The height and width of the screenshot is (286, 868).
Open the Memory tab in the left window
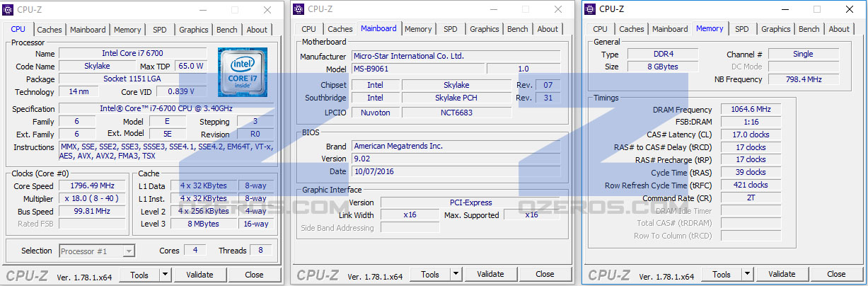point(127,30)
